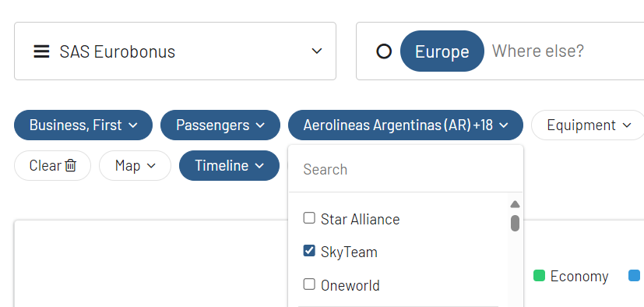Open the Map dropdown
Image resolution: width=644 pixels, height=307 pixels.
coord(135,166)
